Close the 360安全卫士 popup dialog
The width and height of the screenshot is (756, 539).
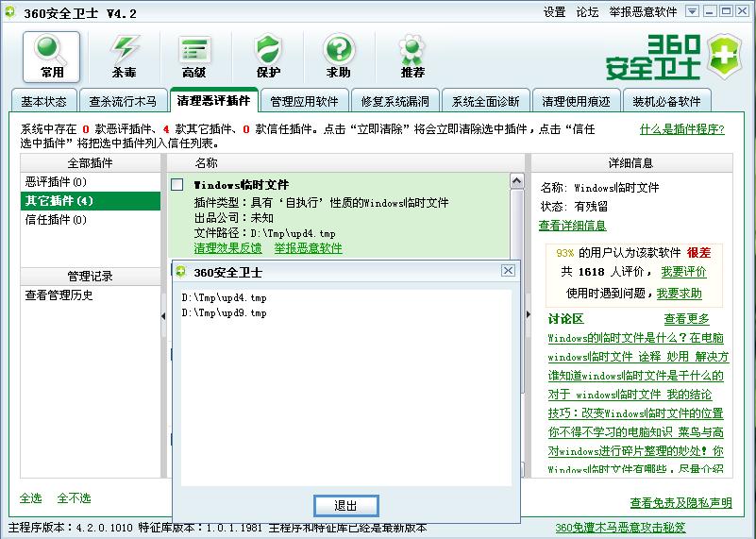508,271
